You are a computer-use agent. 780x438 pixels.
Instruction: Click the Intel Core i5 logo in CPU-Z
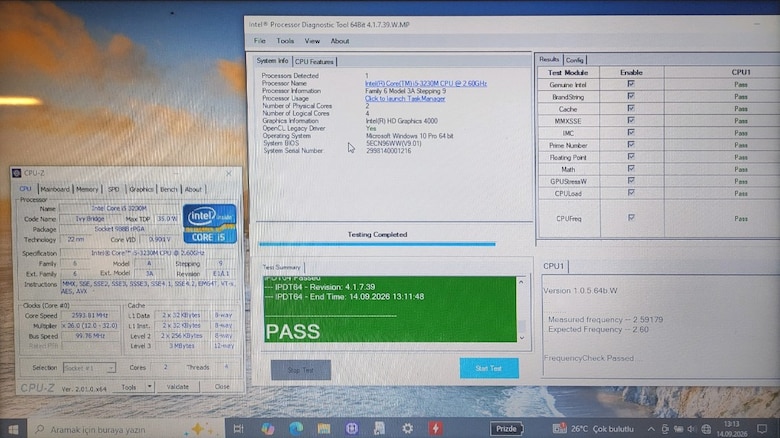pyautogui.click(x=209, y=223)
